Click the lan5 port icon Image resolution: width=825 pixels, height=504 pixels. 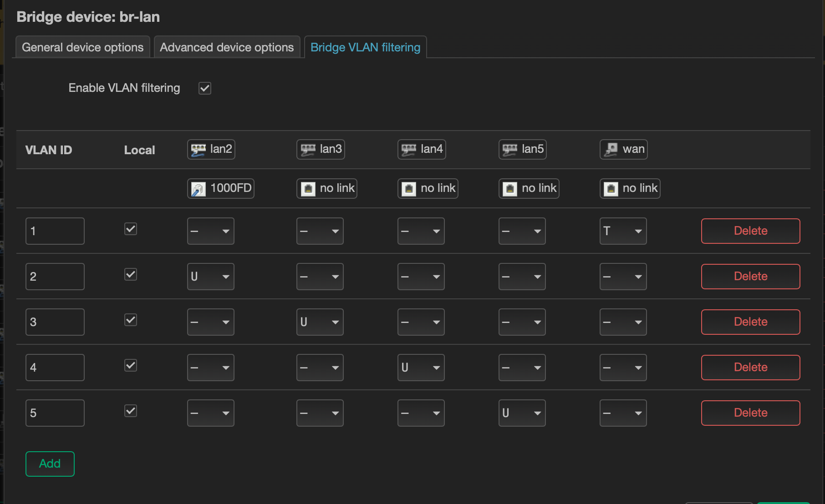[x=510, y=150]
